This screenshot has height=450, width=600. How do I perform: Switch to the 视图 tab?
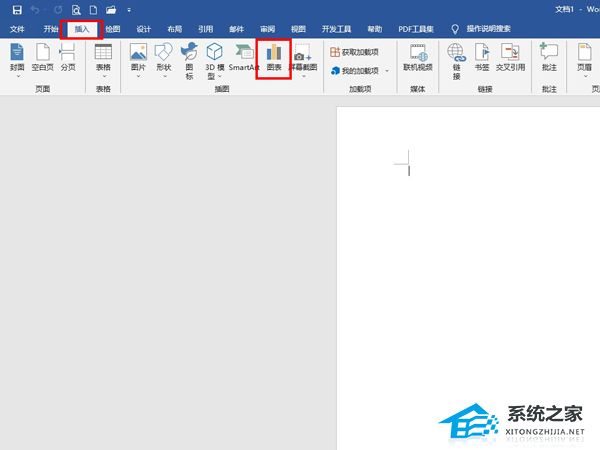click(298, 29)
